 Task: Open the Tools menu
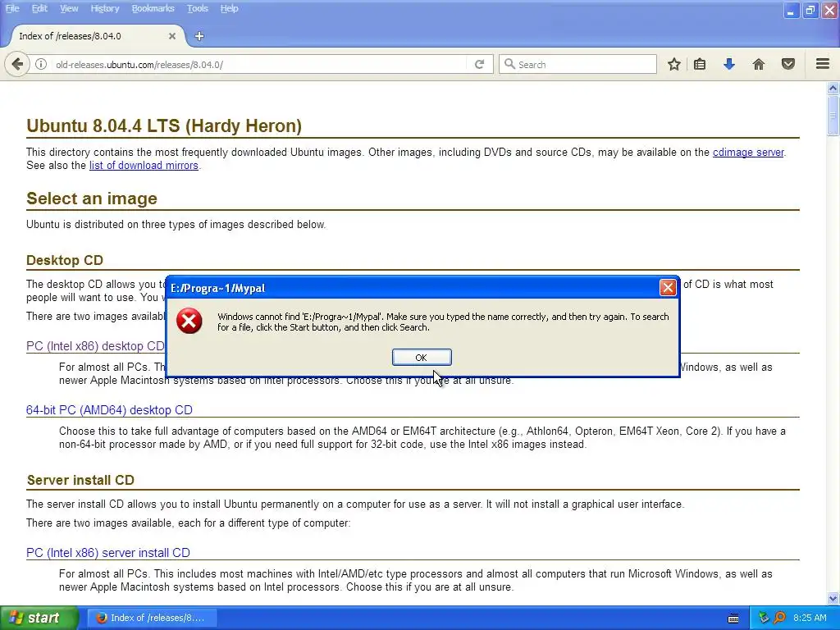[197, 8]
